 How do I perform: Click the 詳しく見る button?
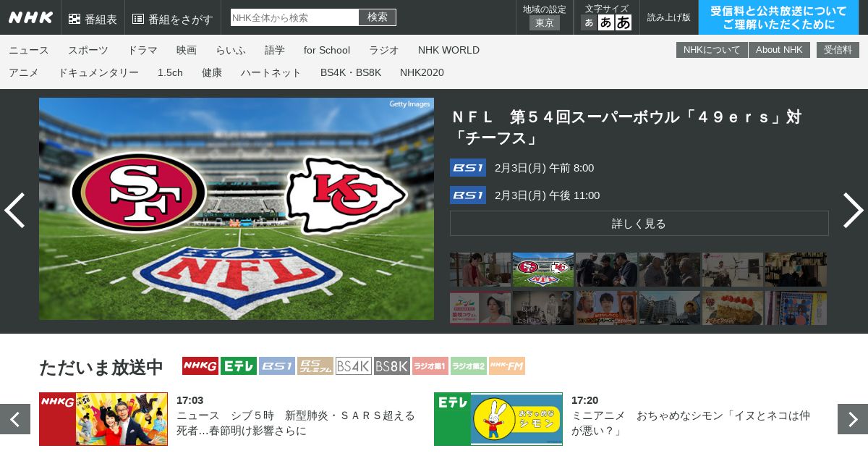pos(639,223)
